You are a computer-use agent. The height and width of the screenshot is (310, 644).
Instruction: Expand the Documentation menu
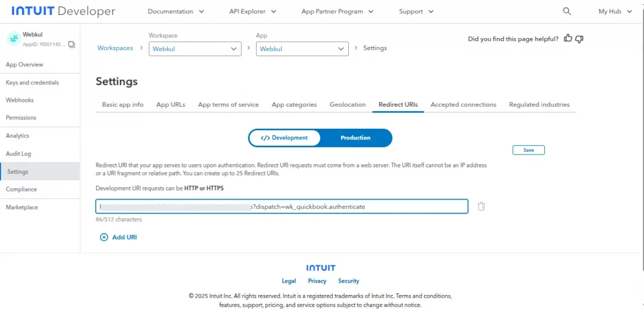pyautogui.click(x=175, y=11)
